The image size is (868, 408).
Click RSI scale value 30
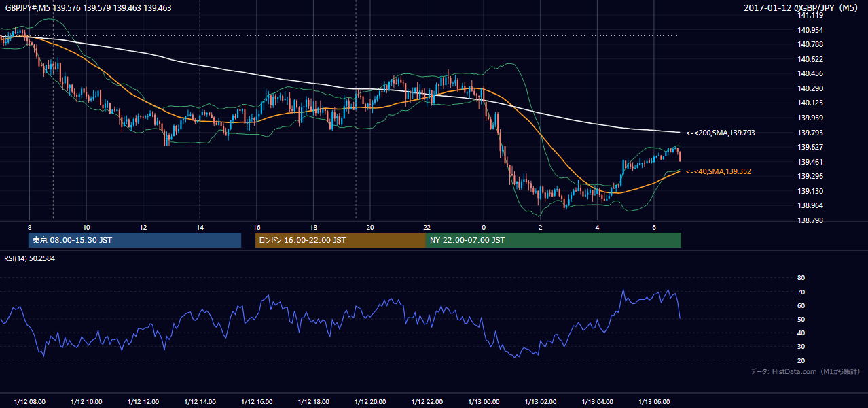801,347
